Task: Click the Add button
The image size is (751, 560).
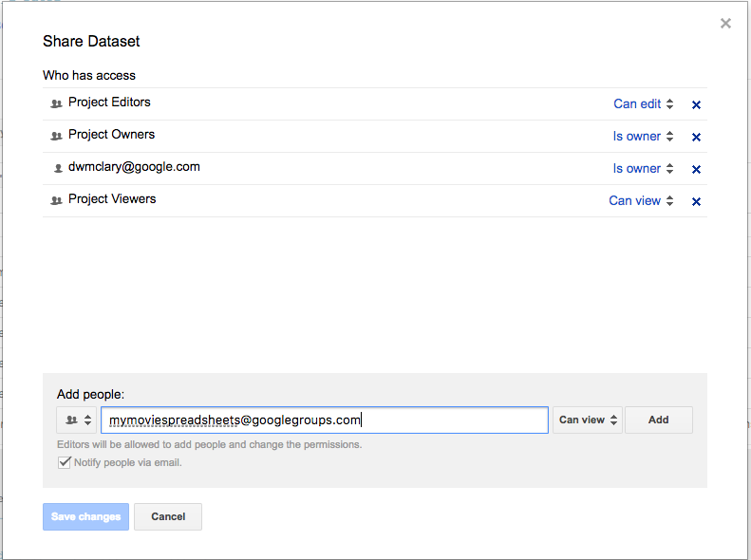Action: (659, 420)
